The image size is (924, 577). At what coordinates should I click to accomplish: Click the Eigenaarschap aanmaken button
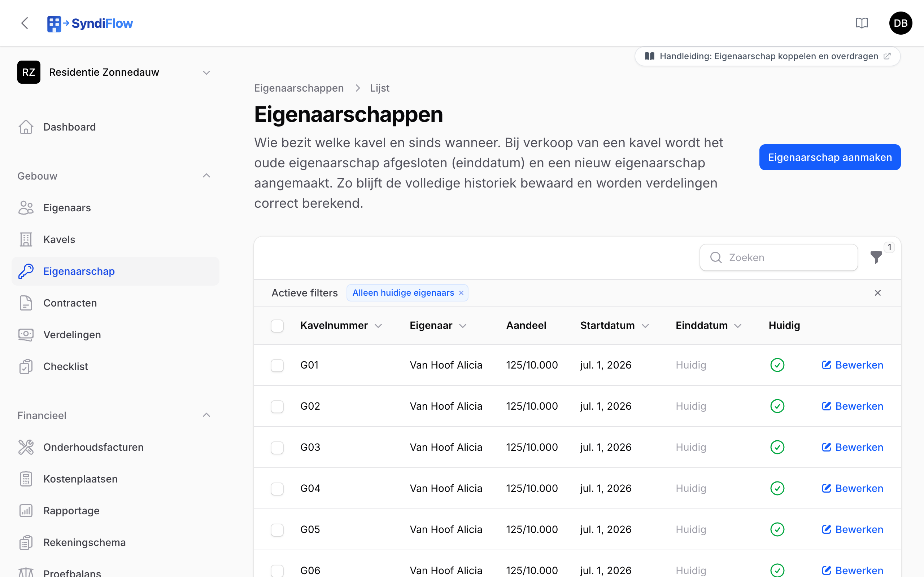pos(830,157)
